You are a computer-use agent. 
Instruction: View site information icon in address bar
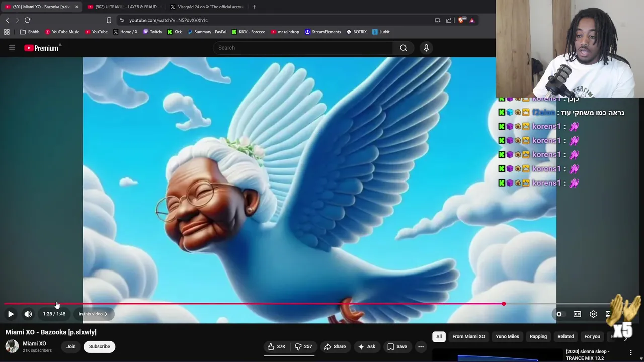(122, 20)
